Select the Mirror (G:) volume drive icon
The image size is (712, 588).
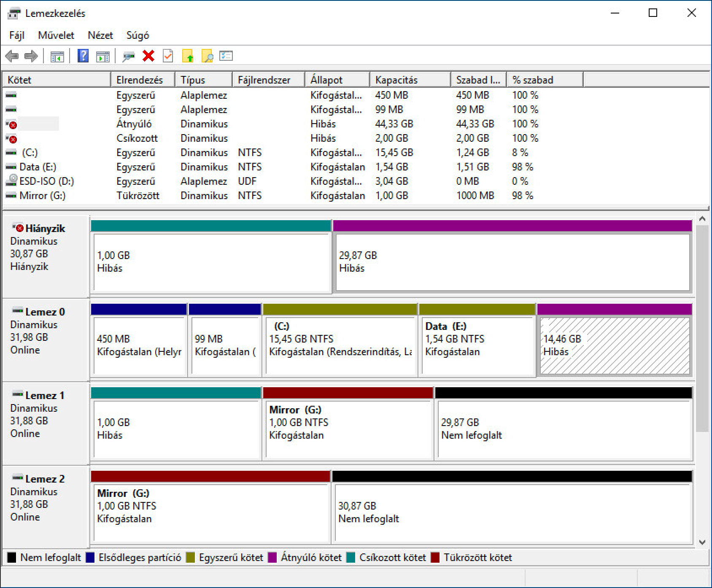coord(11,196)
